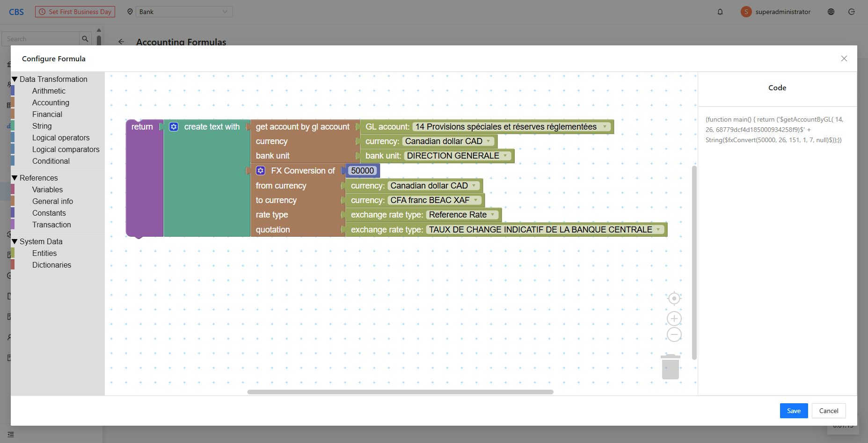Click the language globe icon
This screenshot has height=443, width=868.
point(831,12)
